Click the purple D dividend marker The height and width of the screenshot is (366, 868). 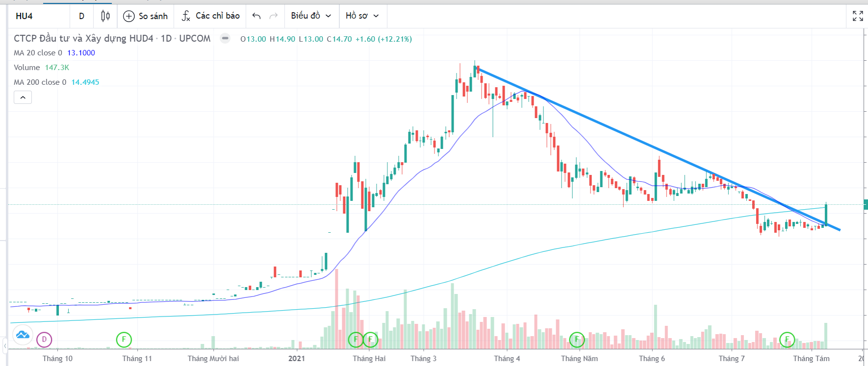[44, 339]
